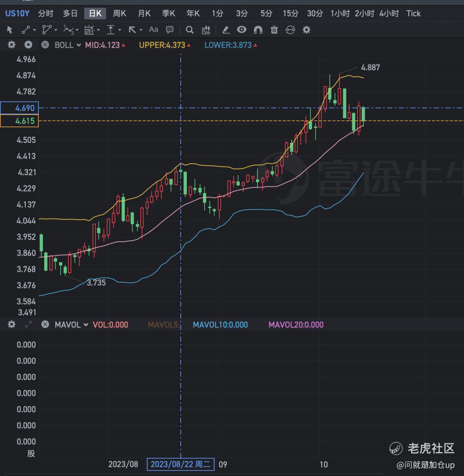Click the magnifier zoom tool
Screen dimensions: 464x476
(189, 30)
